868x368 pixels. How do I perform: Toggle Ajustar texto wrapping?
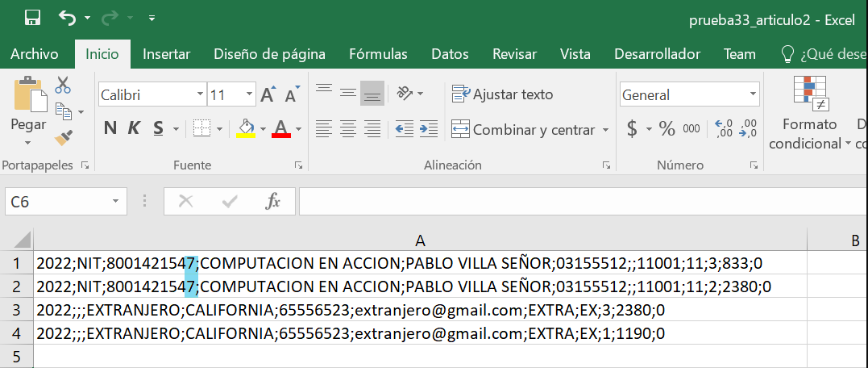(503, 94)
